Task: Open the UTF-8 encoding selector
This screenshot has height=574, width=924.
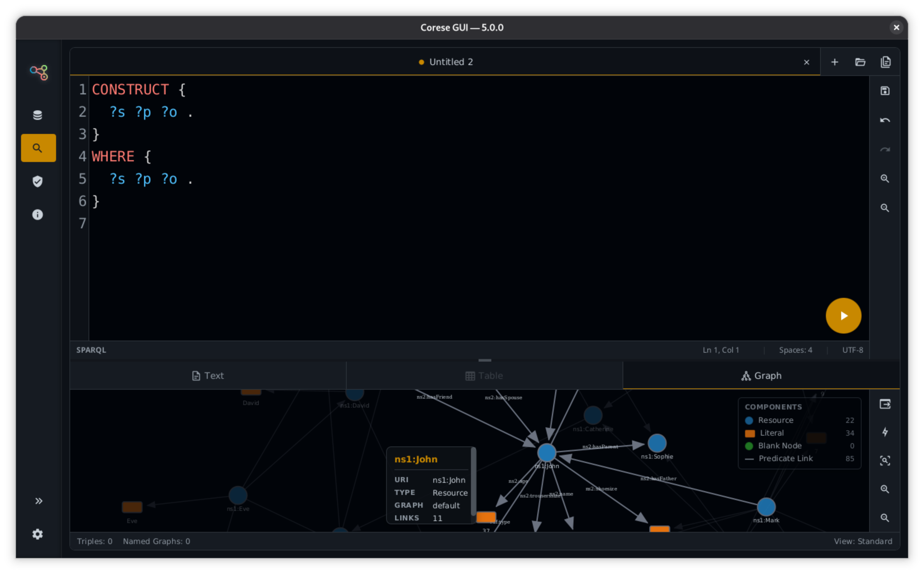Action: click(852, 350)
